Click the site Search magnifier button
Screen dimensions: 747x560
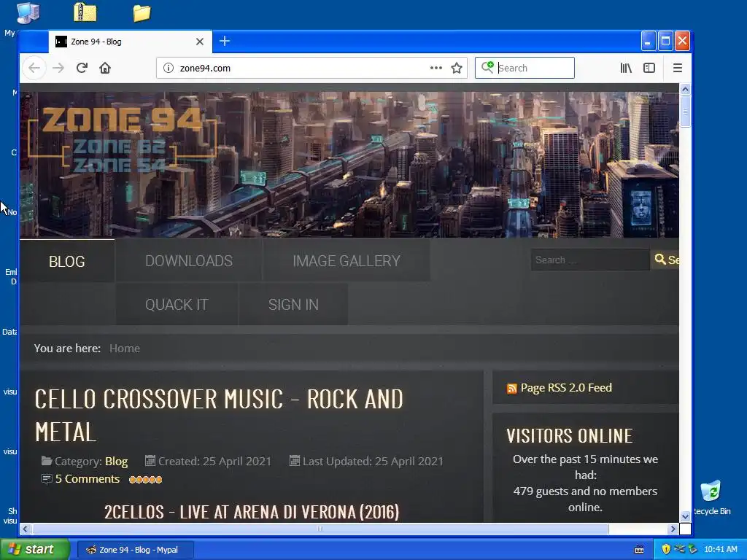coord(665,260)
